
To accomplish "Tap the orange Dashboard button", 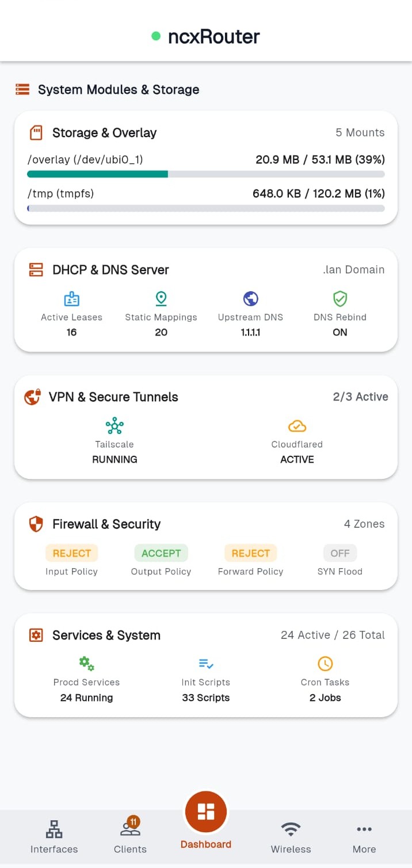I will point(206,812).
